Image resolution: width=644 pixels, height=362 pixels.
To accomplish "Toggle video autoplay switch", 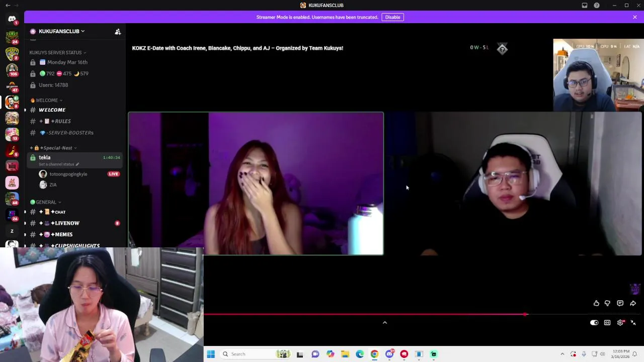I will [594, 323].
